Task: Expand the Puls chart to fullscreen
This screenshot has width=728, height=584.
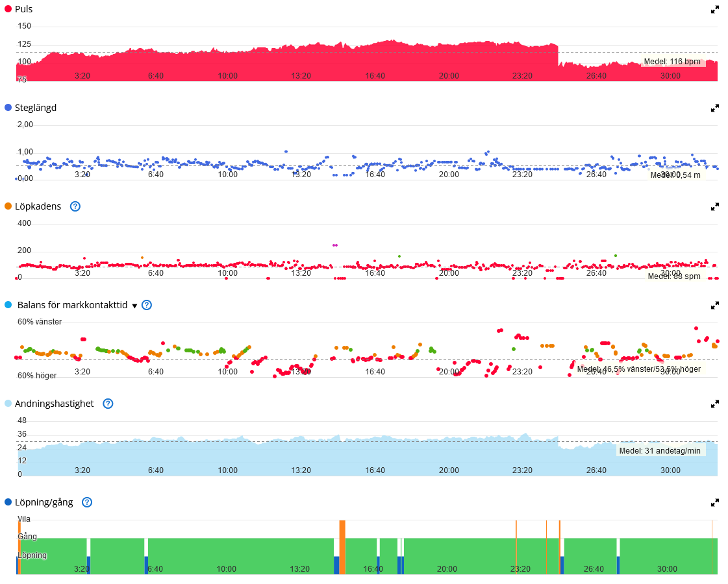Action: (x=715, y=10)
